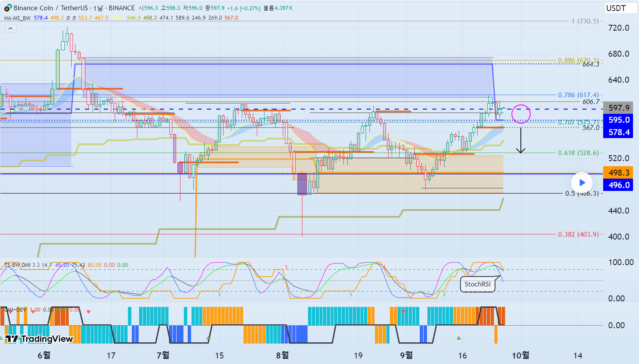Click the 80.00 value in TS-BW DMI legend
Image resolution: width=639 pixels, height=364 pixels.
click(x=95, y=265)
